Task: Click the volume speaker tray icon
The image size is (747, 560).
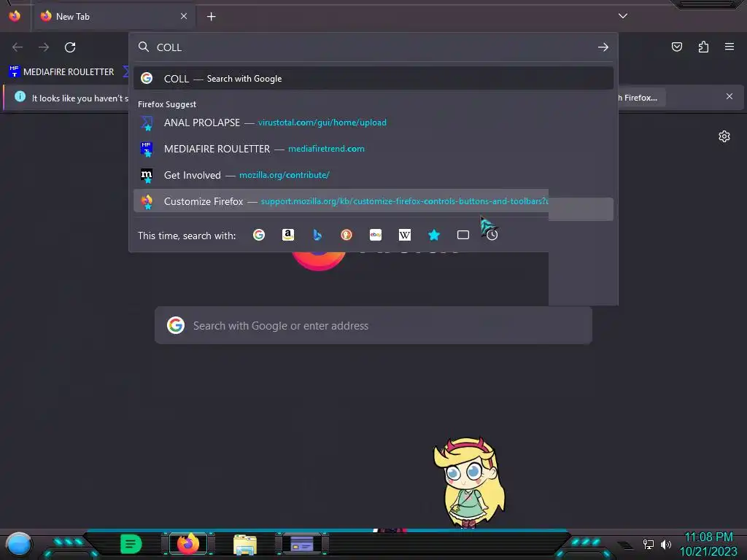Action: pyautogui.click(x=666, y=544)
